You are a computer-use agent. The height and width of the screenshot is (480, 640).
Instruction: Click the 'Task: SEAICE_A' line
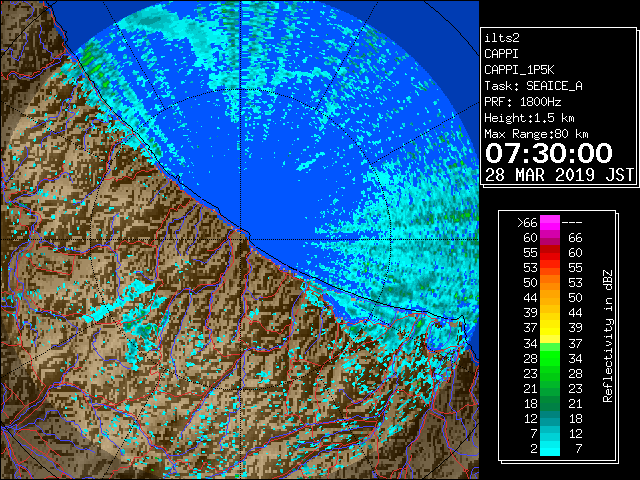(x=533, y=86)
